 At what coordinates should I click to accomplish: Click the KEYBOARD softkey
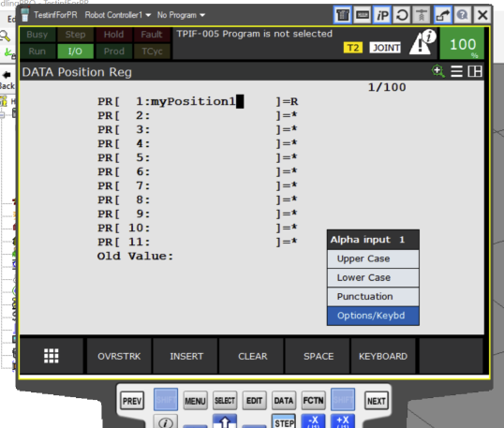point(383,356)
